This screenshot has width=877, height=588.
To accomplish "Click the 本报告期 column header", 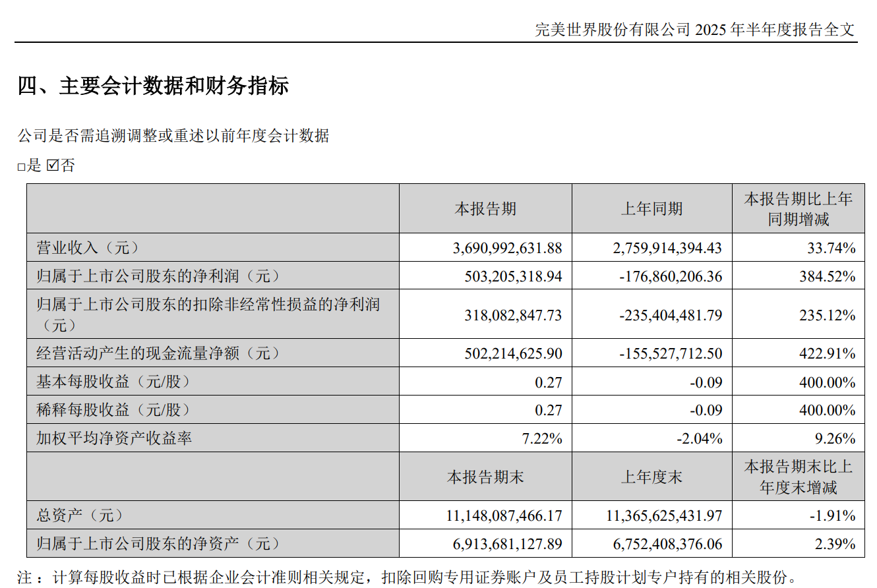I will point(485,209).
